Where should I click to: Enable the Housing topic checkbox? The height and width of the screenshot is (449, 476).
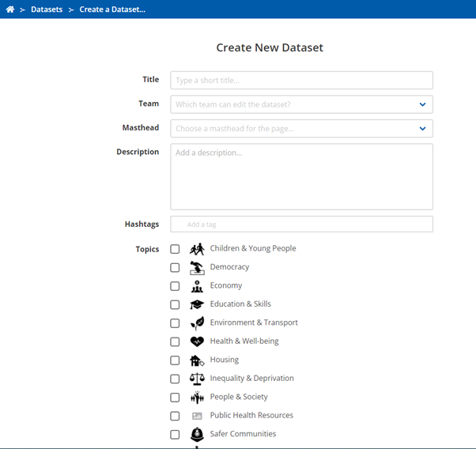(175, 360)
